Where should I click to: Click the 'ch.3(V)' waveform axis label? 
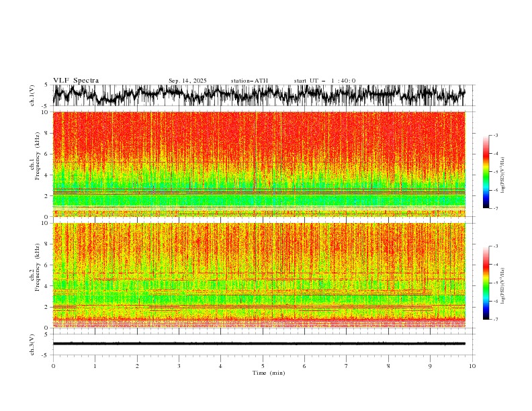[x=32, y=345]
